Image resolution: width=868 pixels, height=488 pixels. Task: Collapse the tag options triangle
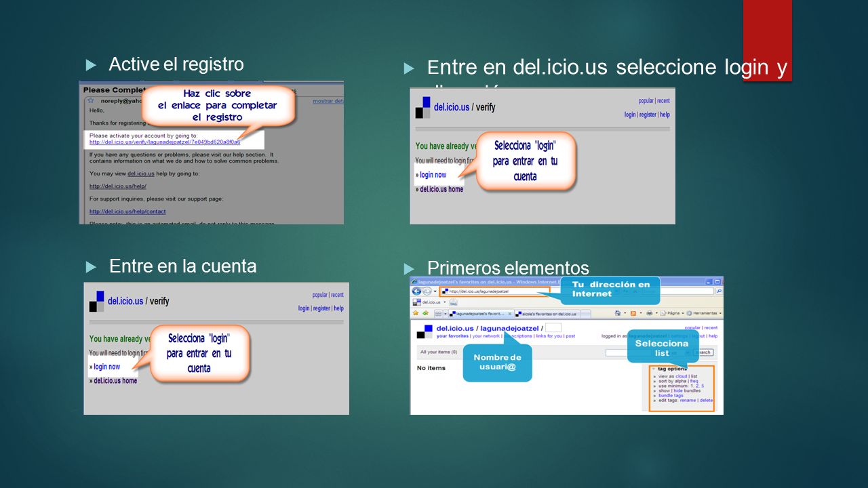click(653, 369)
